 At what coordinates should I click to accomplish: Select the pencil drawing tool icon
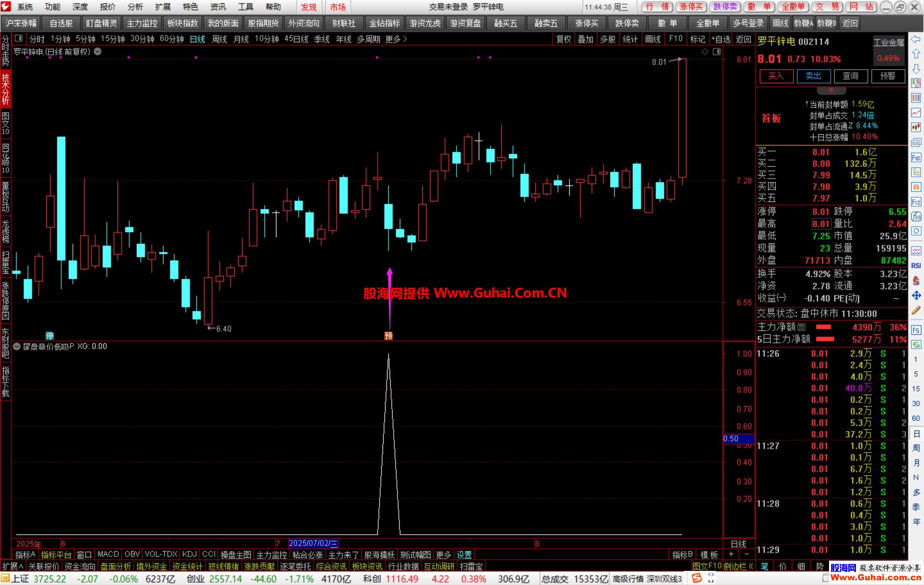(x=916, y=310)
